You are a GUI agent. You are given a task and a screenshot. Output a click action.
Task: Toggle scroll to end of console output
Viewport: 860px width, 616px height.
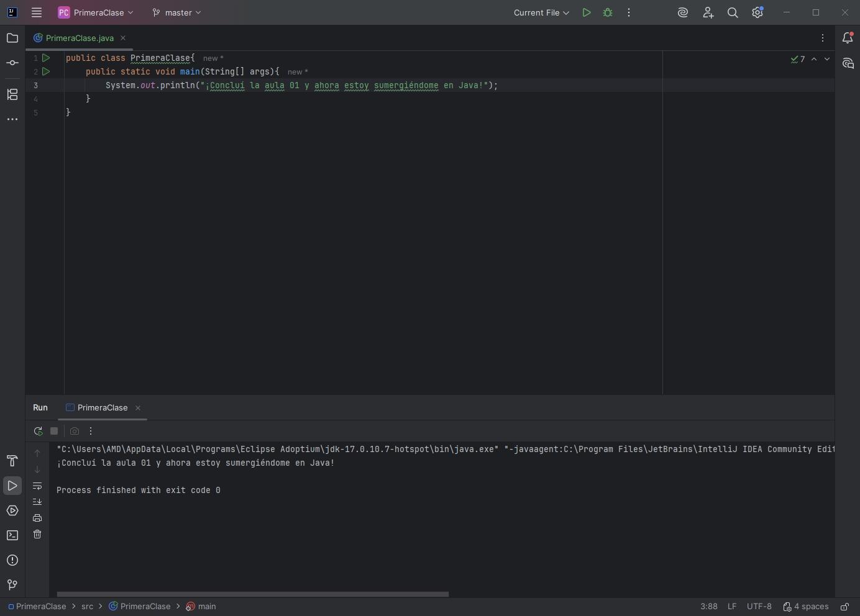click(37, 502)
